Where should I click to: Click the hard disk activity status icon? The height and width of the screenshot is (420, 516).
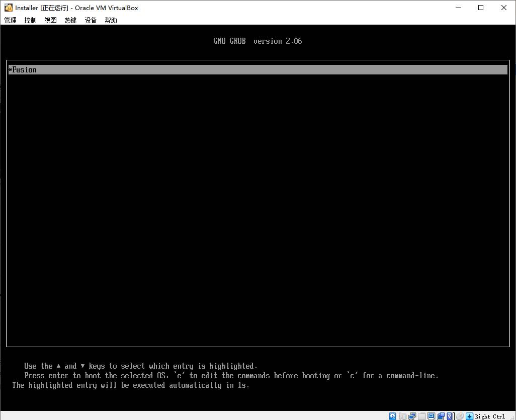click(393, 416)
